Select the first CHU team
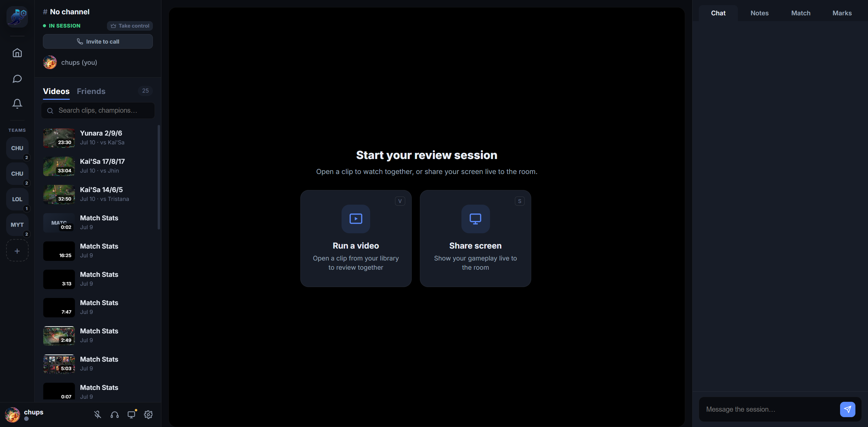 pyautogui.click(x=17, y=148)
